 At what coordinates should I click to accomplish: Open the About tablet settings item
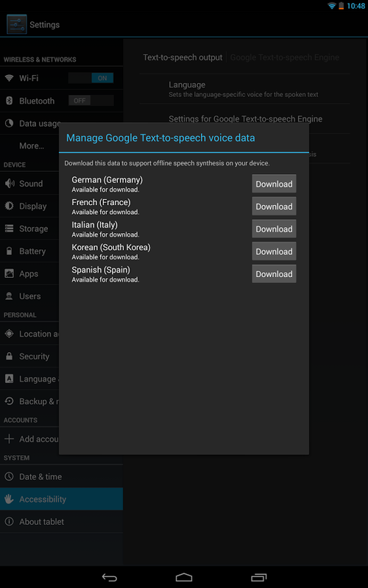(61, 522)
